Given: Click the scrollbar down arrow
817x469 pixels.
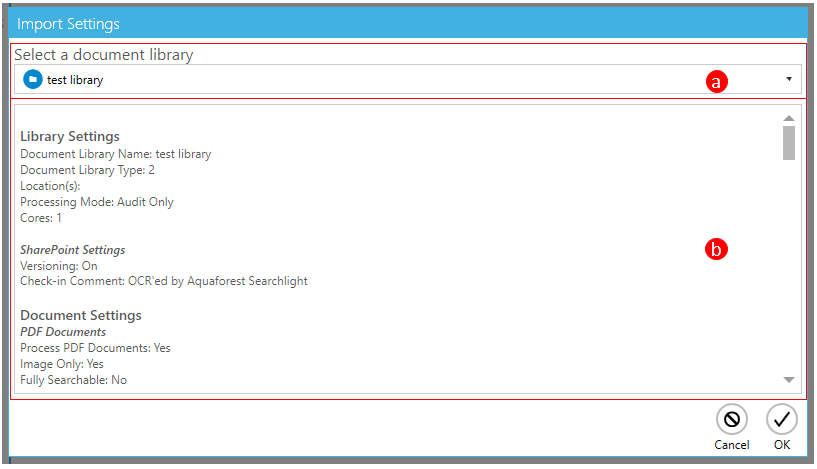Looking at the screenshot, I should pos(788,380).
